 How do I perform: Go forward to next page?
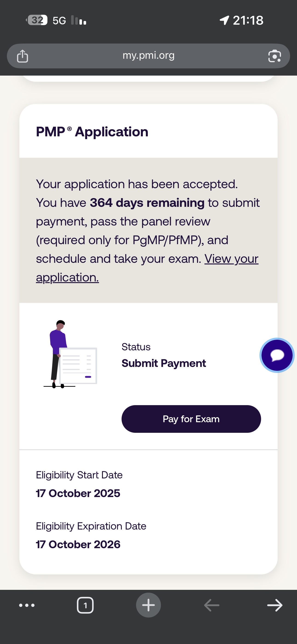(275, 605)
